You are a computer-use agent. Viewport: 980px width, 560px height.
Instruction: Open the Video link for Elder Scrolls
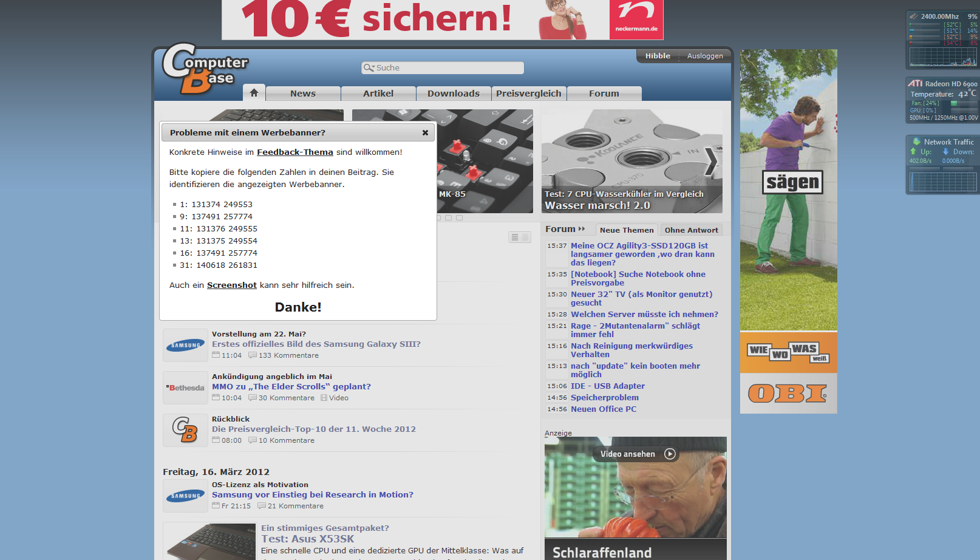coord(335,398)
